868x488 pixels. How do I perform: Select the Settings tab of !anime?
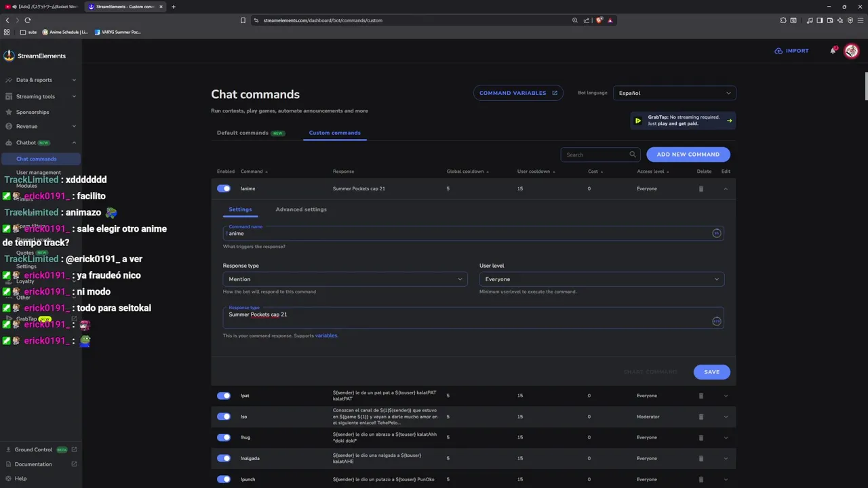coord(240,209)
